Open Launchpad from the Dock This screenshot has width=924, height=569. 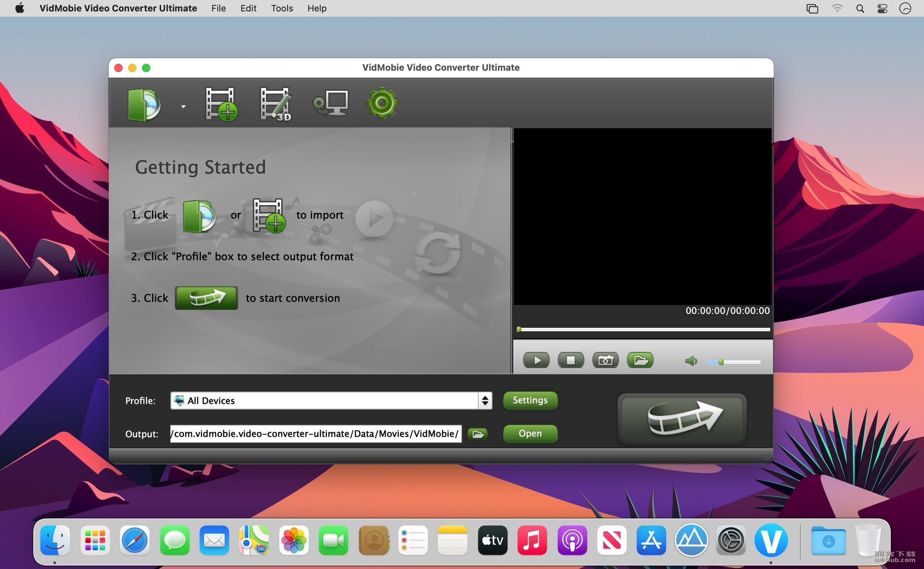tap(95, 540)
